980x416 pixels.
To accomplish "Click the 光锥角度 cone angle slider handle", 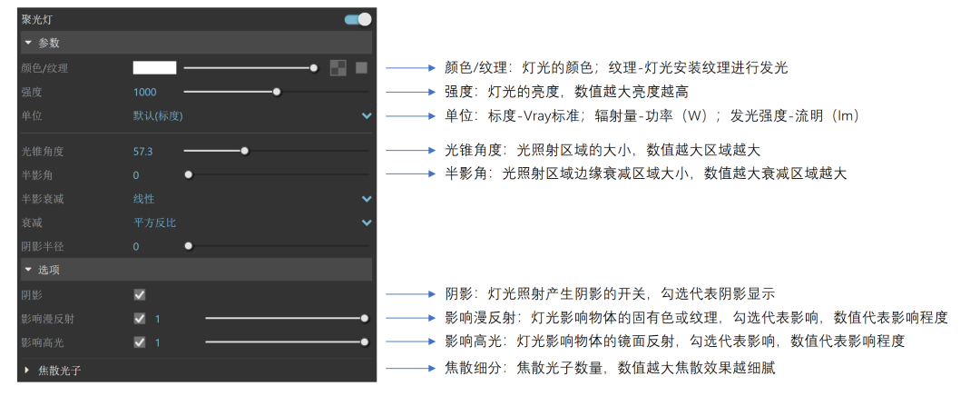I will click(x=245, y=151).
